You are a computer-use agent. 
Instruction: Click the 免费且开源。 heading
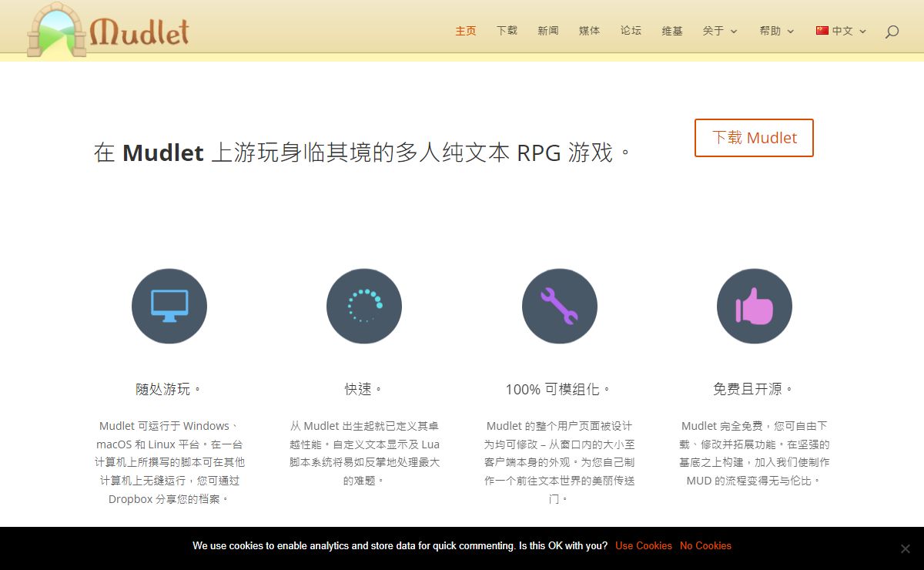[755, 389]
